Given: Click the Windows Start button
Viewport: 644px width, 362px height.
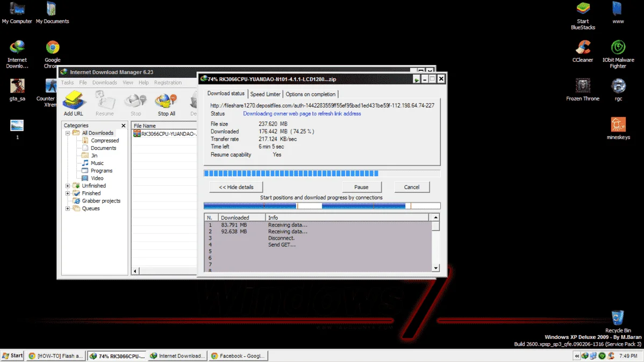Looking at the screenshot, I should (12, 356).
